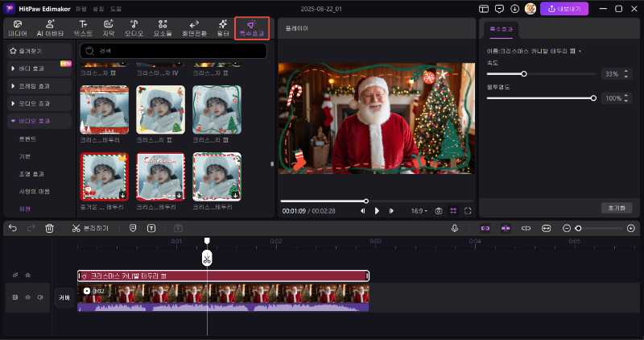Expand the Frame Effects (프레임 효과) category
The width and height of the screenshot is (644, 340).
pyautogui.click(x=39, y=86)
